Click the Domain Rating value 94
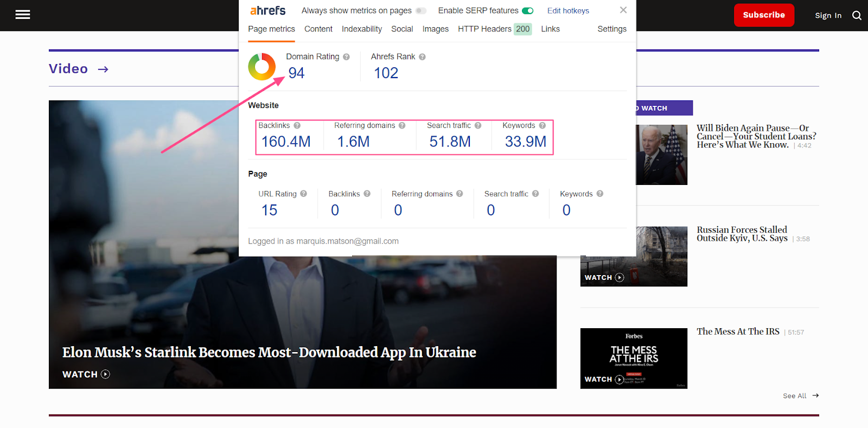This screenshot has height=428, width=868. (296, 73)
